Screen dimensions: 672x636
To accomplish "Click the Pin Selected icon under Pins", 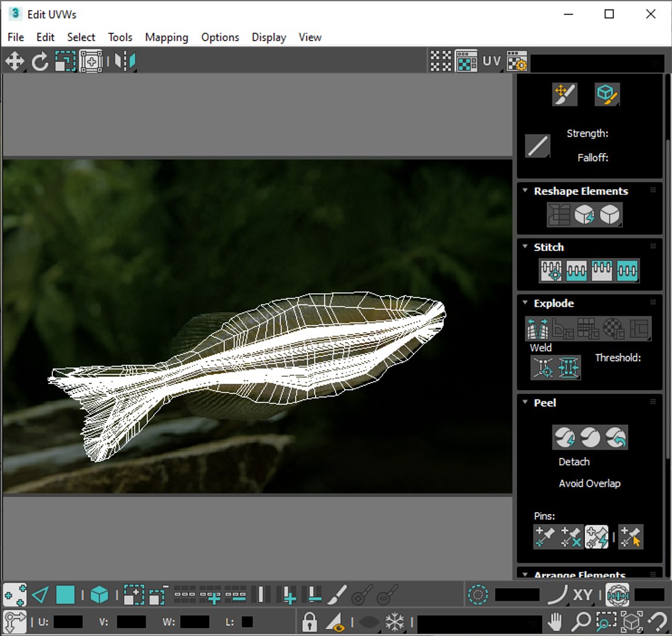I will [x=545, y=537].
